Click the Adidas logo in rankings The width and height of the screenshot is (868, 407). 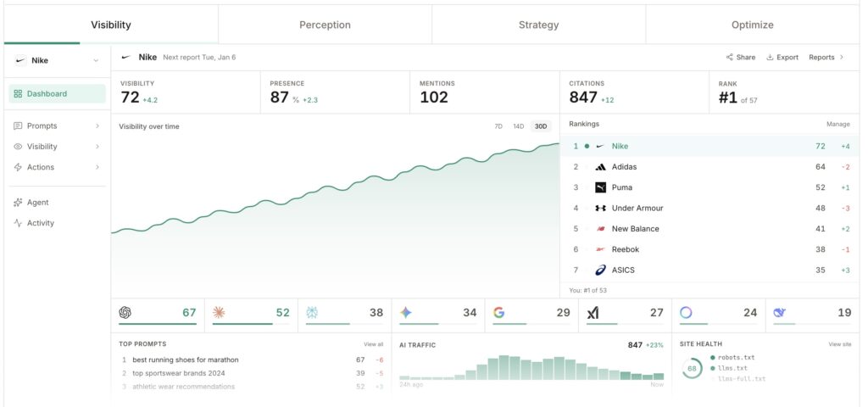click(600, 167)
